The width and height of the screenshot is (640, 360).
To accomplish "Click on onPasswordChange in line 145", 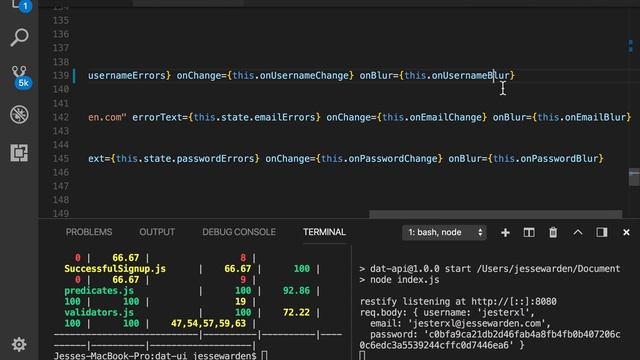I will (x=393, y=158).
